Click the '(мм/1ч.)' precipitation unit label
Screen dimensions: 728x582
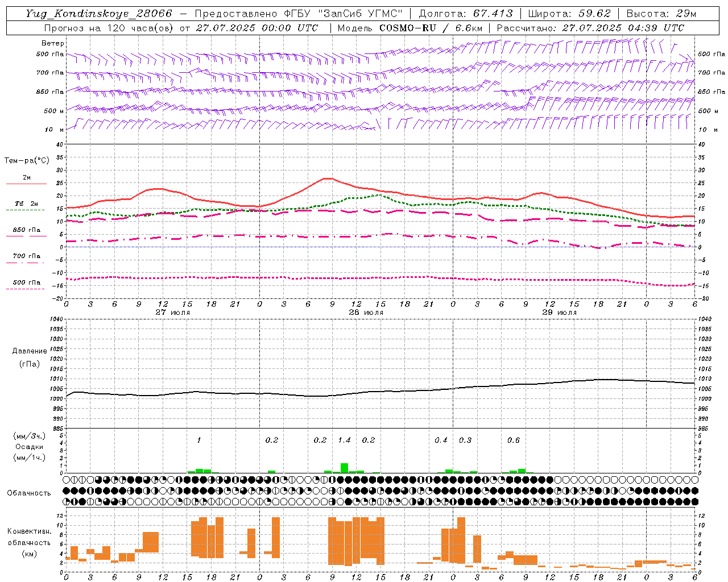click(30, 458)
